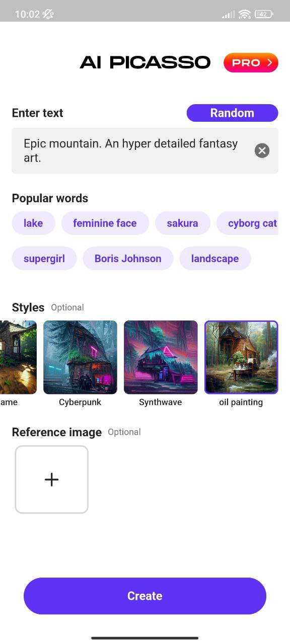
Task: Add the 'lake' popular word
Action: [x=33, y=223]
